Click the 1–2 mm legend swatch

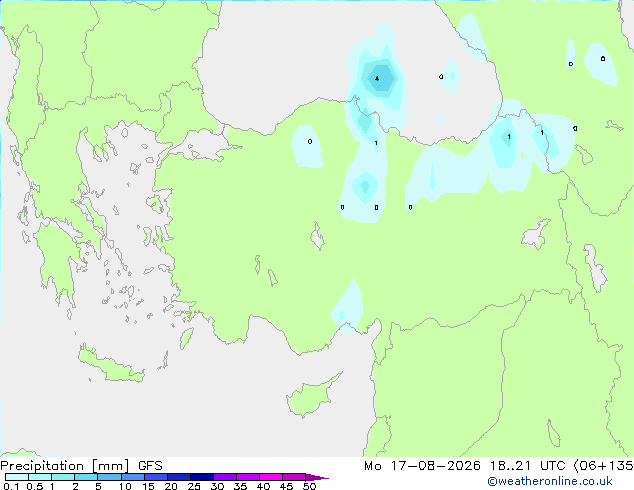click(63, 477)
